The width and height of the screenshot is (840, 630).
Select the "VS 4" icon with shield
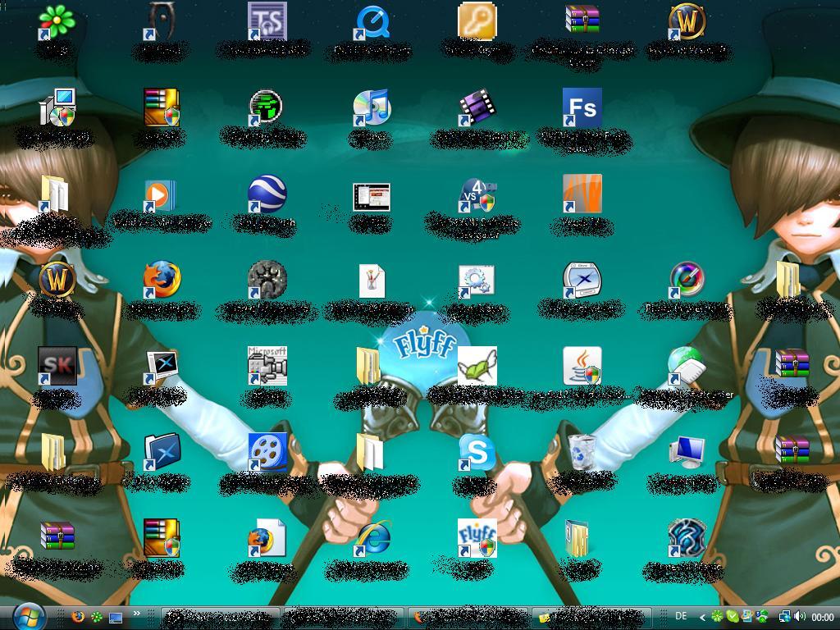(x=478, y=194)
